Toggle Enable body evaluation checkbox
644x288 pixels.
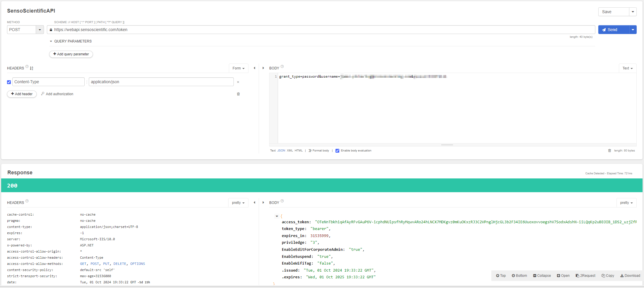coord(337,151)
